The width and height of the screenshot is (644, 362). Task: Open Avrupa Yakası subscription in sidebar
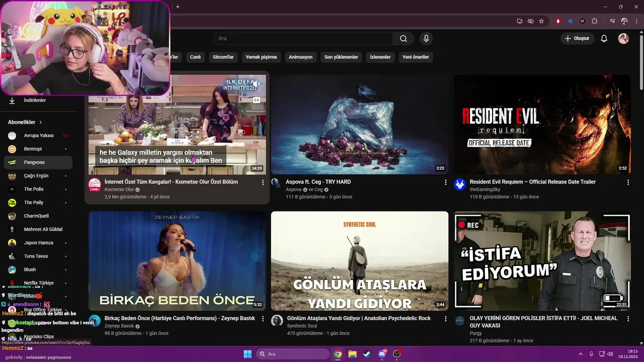click(x=38, y=136)
